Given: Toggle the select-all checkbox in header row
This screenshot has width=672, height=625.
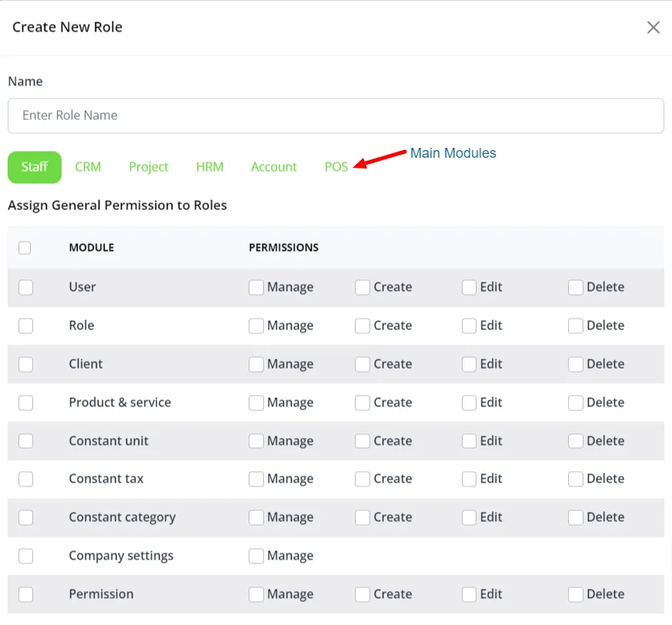Looking at the screenshot, I should click(25, 248).
